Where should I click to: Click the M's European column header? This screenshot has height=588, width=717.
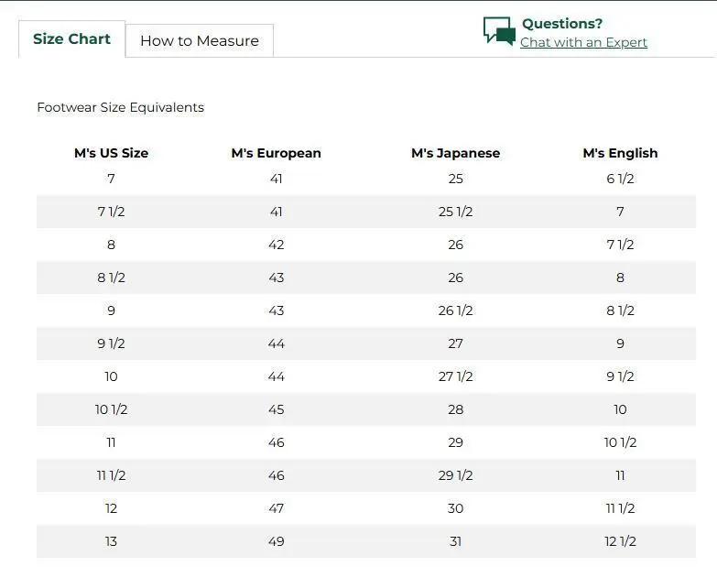(x=276, y=153)
